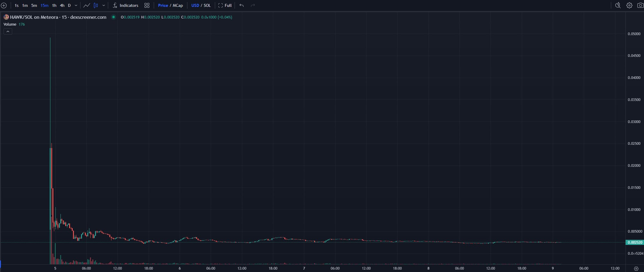Click the undo arrow

pos(242,5)
